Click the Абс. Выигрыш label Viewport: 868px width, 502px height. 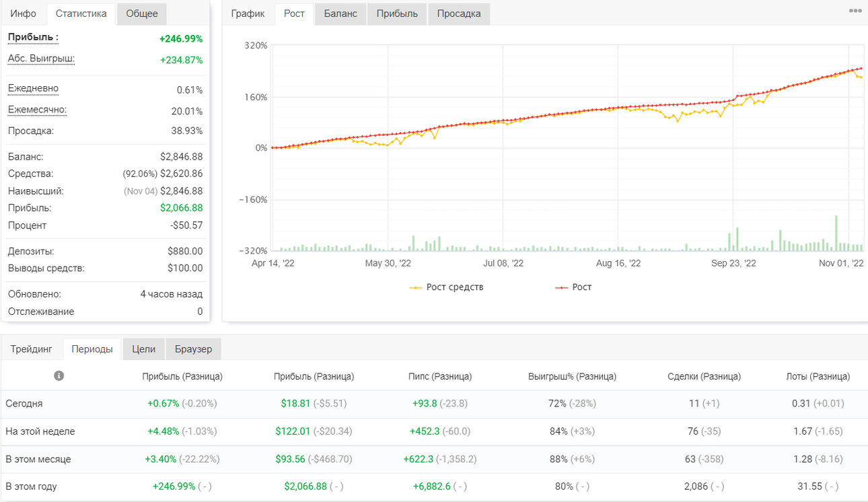(x=41, y=59)
